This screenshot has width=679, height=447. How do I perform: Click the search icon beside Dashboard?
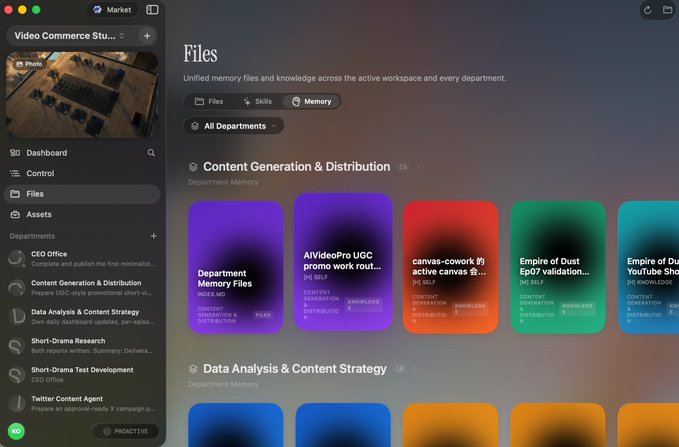pyautogui.click(x=151, y=152)
